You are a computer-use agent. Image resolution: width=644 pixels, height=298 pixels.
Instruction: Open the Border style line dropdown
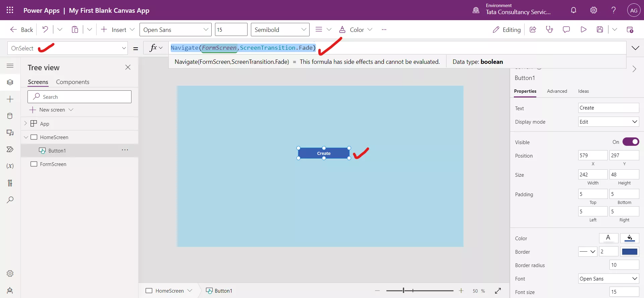(588, 252)
